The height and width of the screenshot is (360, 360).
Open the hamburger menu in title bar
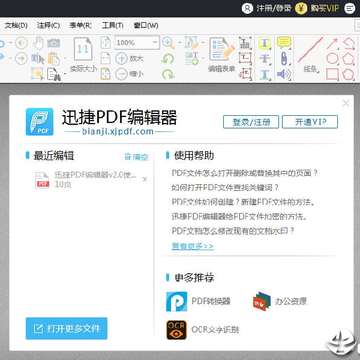[x=350, y=8]
